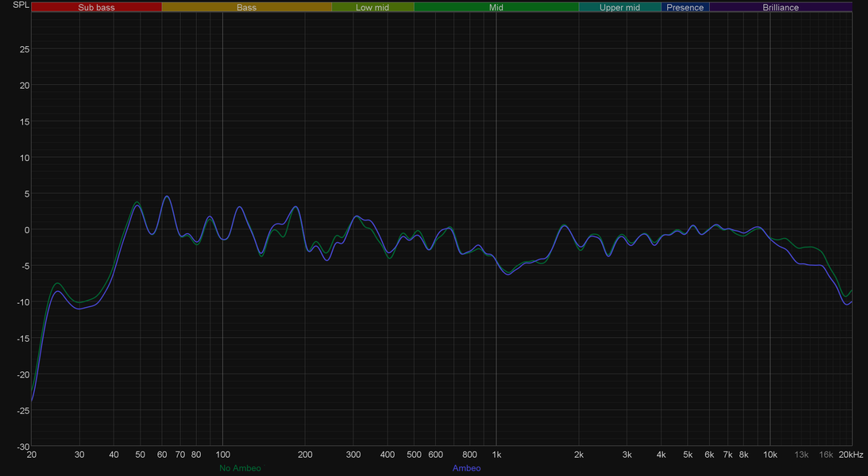The width and height of the screenshot is (868, 476).
Task: Click the Ambeo legend label
Action: pos(467,468)
